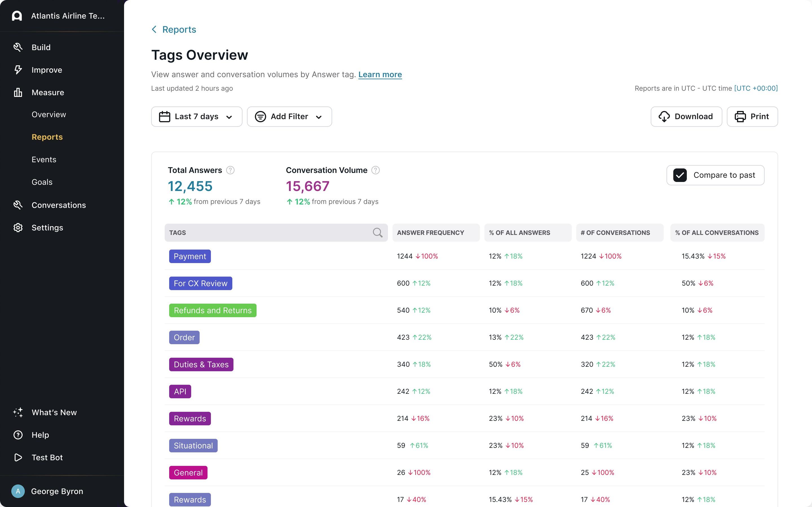This screenshot has height=507, width=812.
Task: Open the Events submenu item
Action: (x=44, y=160)
